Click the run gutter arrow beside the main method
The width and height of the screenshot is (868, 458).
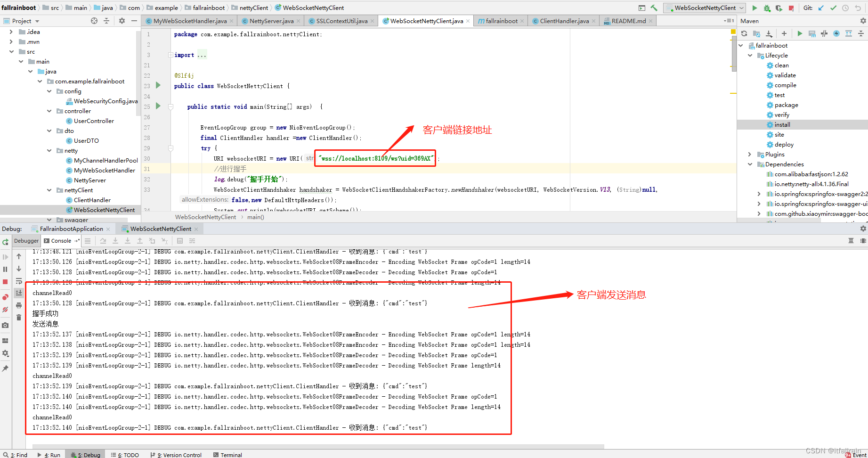pos(158,106)
